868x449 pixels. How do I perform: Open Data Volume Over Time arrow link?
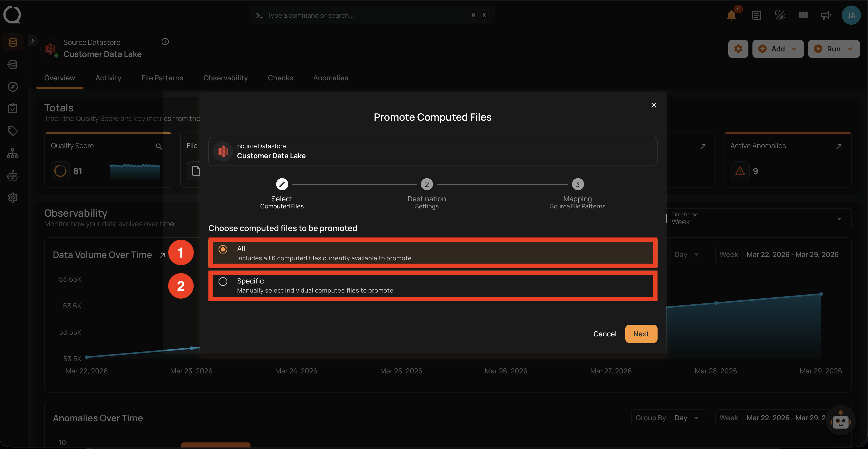click(162, 255)
